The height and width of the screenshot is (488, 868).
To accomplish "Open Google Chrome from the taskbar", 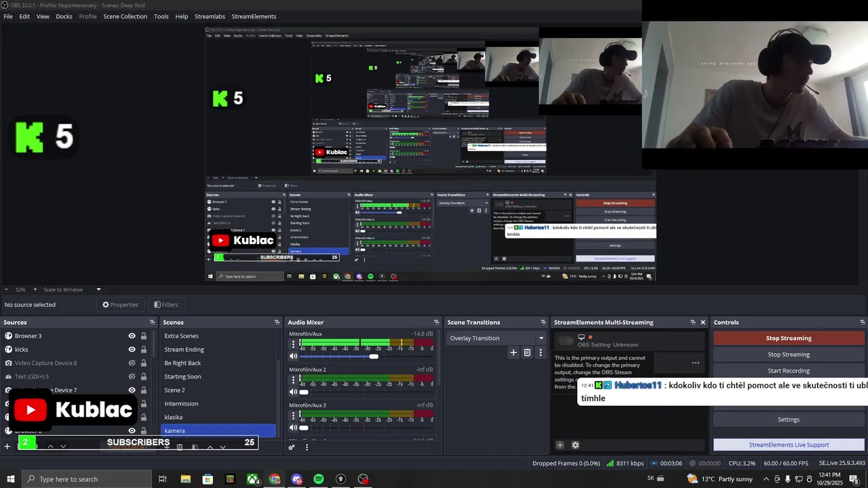I will 275,479.
